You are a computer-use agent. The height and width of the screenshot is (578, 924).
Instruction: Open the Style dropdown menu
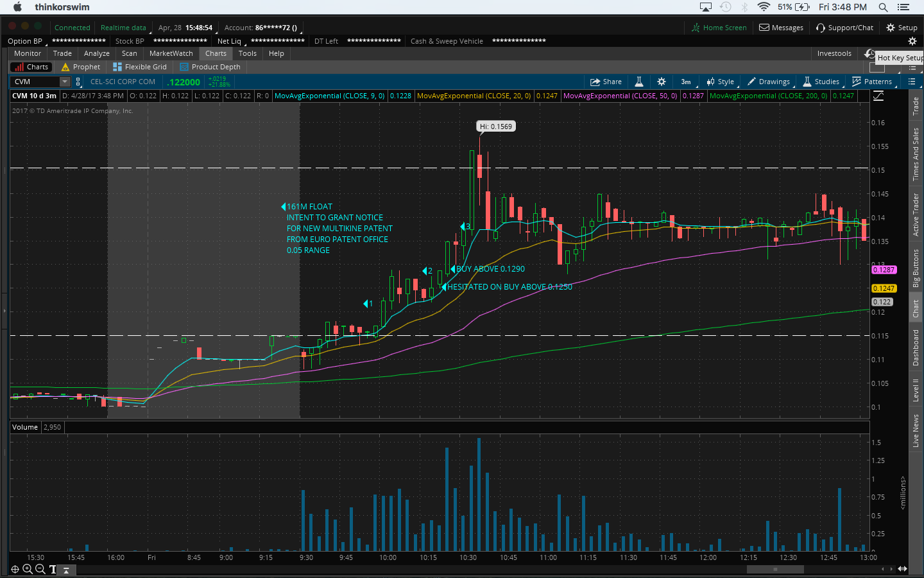(721, 82)
